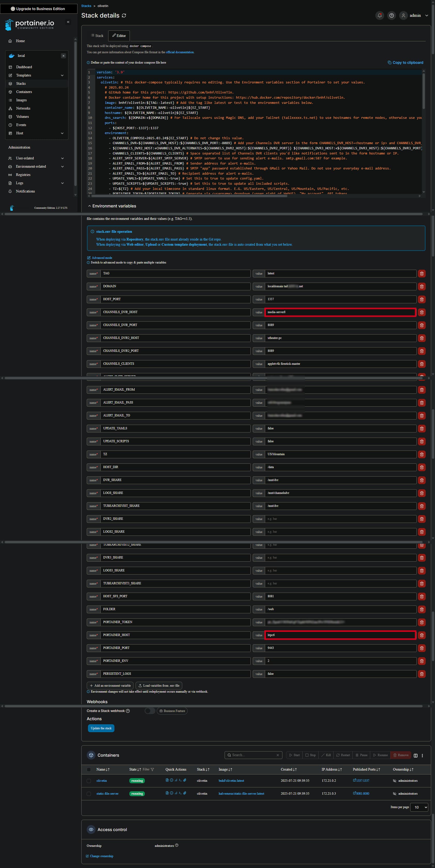The width and height of the screenshot is (435, 868).
Task: Click the notifications bell icon in header
Action: coord(379,16)
